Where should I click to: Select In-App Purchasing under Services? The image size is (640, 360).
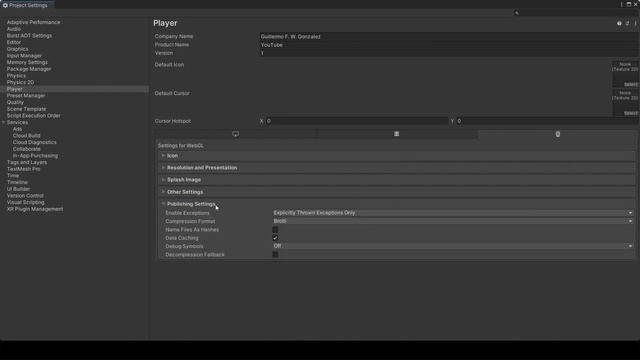coord(36,156)
